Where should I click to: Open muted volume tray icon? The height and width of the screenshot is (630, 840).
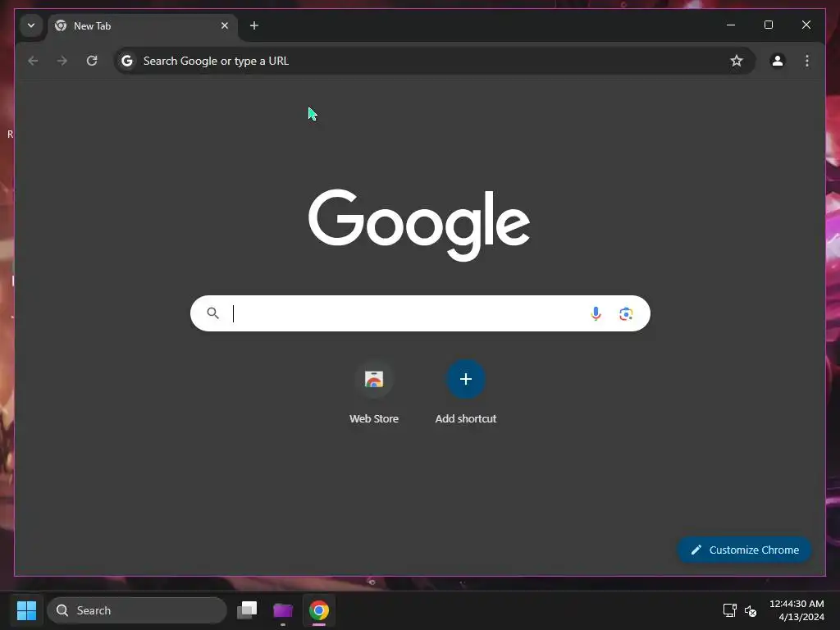[751, 610]
